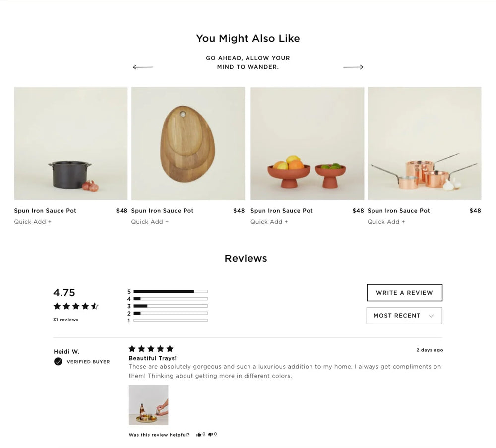The height and width of the screenshot is (448, 496).
Task: Click the average star rating icons
Action: tap(76, 306)
